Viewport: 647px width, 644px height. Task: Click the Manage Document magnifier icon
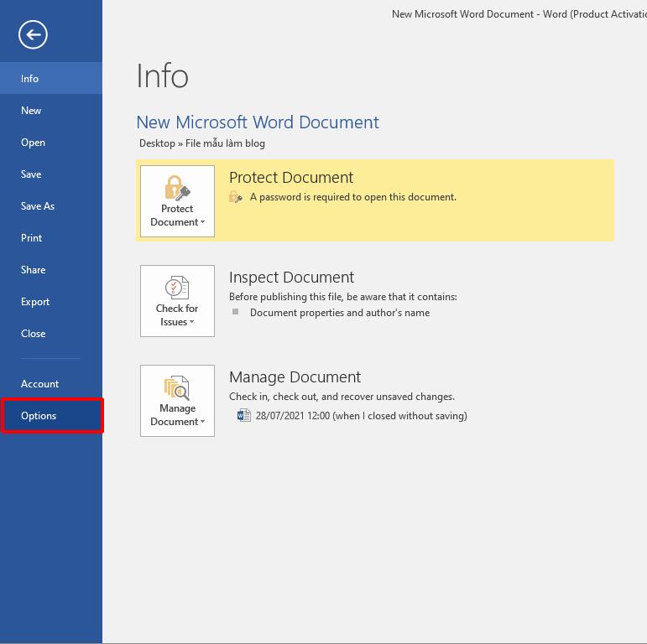(177, 387)
